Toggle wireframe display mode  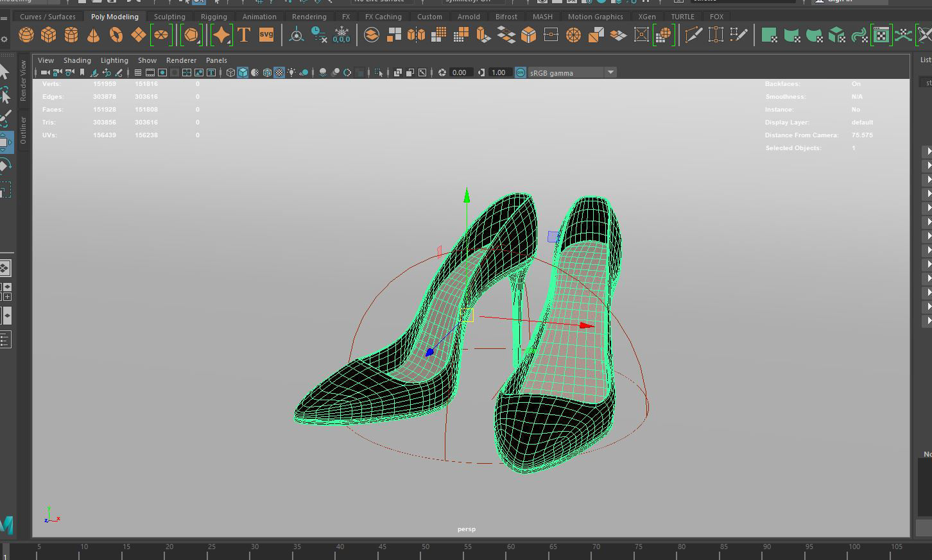(x=231, y=72)
